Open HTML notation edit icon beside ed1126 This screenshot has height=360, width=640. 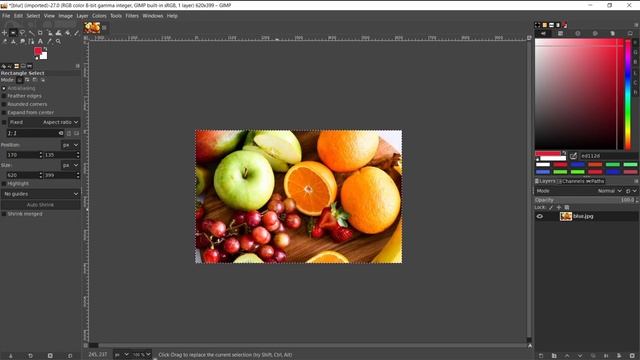(x=573, y=156)
